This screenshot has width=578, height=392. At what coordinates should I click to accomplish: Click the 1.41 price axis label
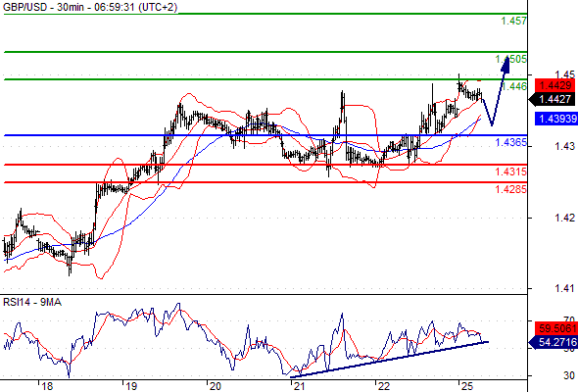[x=564, y=288]
